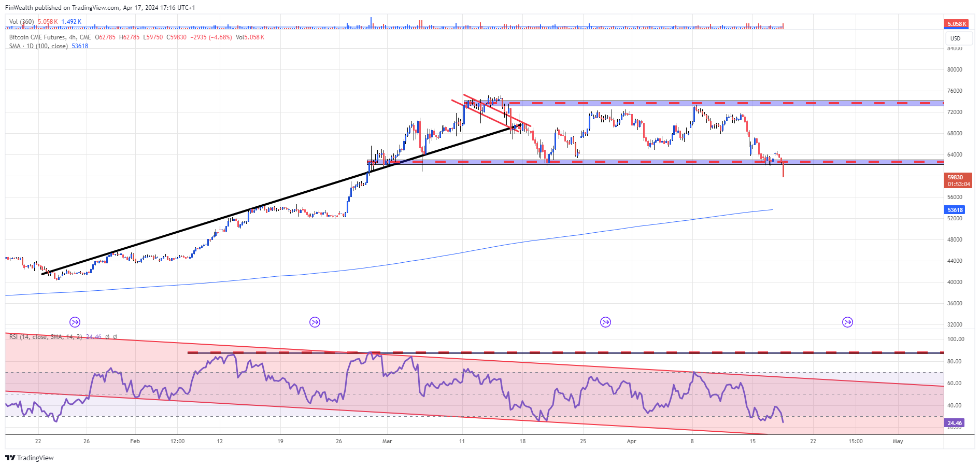This screenshot has height=467, width=980.
Task: Click the -2935 (-4.68%) change value
Action: [211, 37]
